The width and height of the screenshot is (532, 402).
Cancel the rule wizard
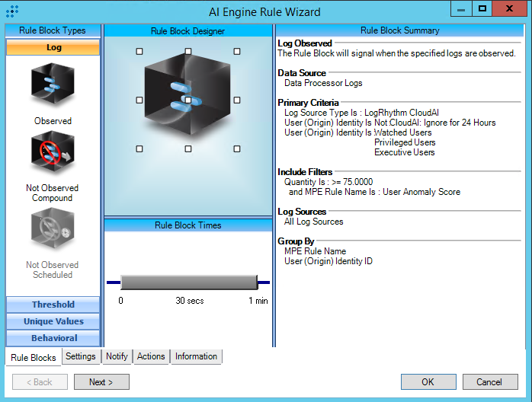point(489,382)
